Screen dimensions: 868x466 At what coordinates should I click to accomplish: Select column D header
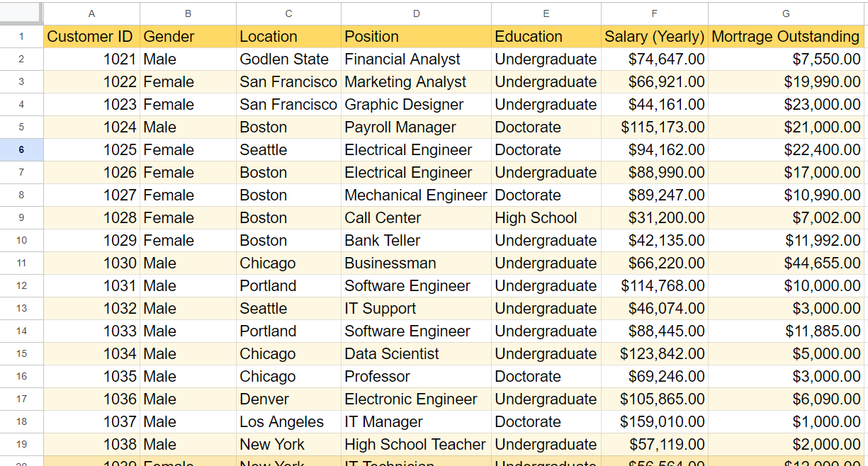coord(416,13)
